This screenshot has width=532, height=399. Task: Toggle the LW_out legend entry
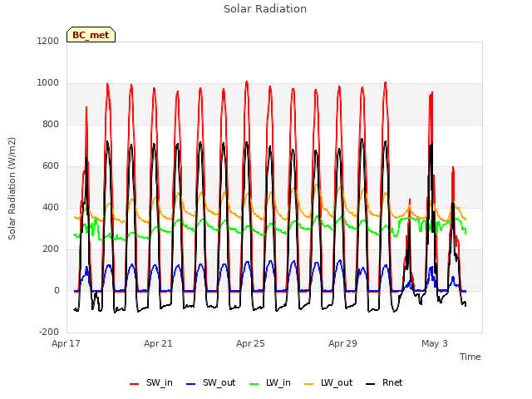(x=328, y=383)
